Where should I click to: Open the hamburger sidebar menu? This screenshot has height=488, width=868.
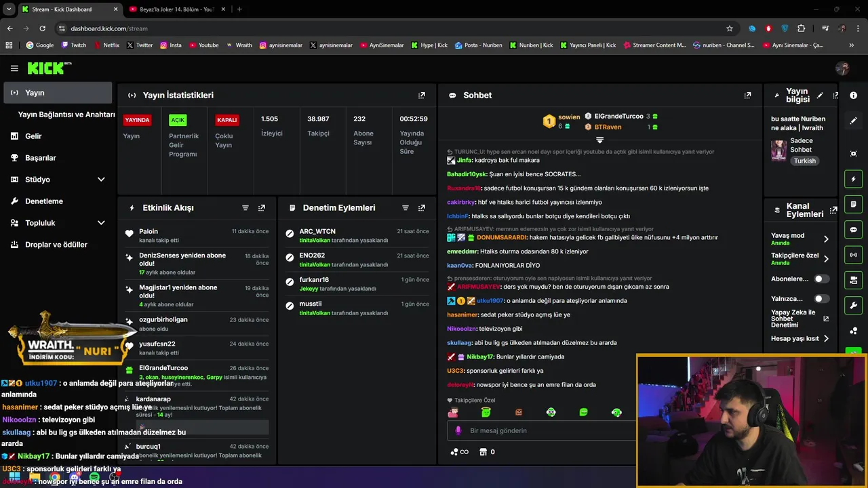pyautogui.click(x=14, y=68)
